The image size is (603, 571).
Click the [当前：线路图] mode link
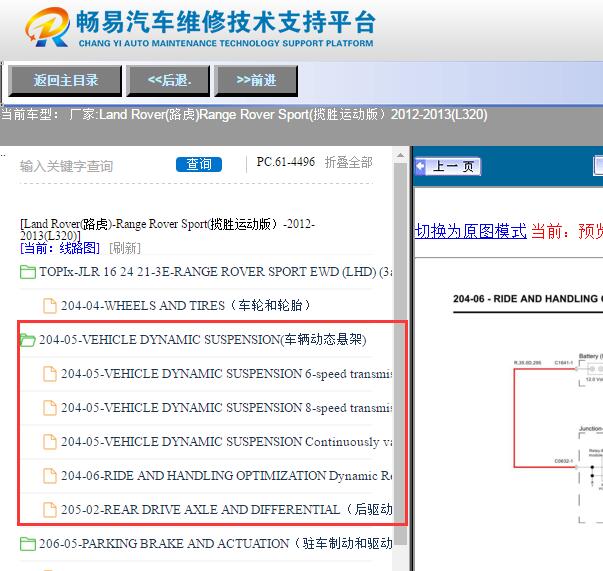pyautogui.click(x=60, y=248)
